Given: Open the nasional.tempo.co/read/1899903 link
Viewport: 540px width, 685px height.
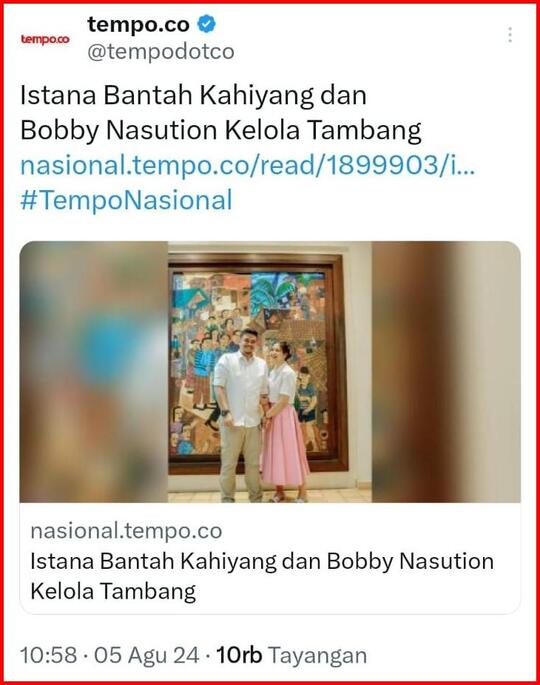Looking at the screenshot, I should (247, 166).
